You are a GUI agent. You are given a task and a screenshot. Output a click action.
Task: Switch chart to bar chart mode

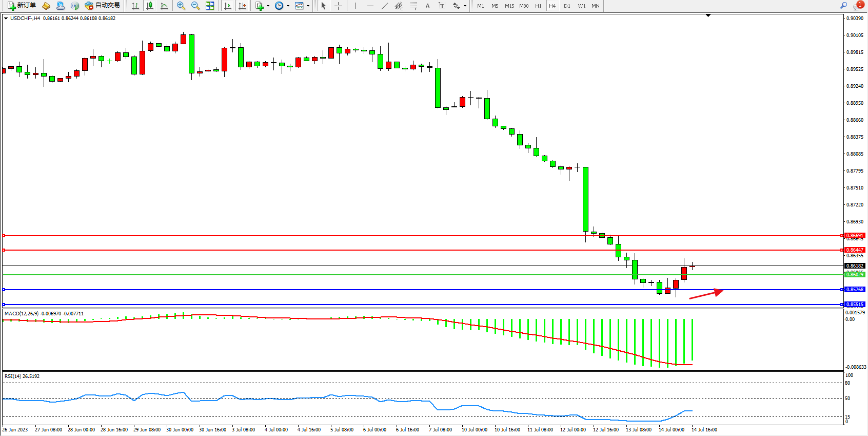(x=135, y=6)
